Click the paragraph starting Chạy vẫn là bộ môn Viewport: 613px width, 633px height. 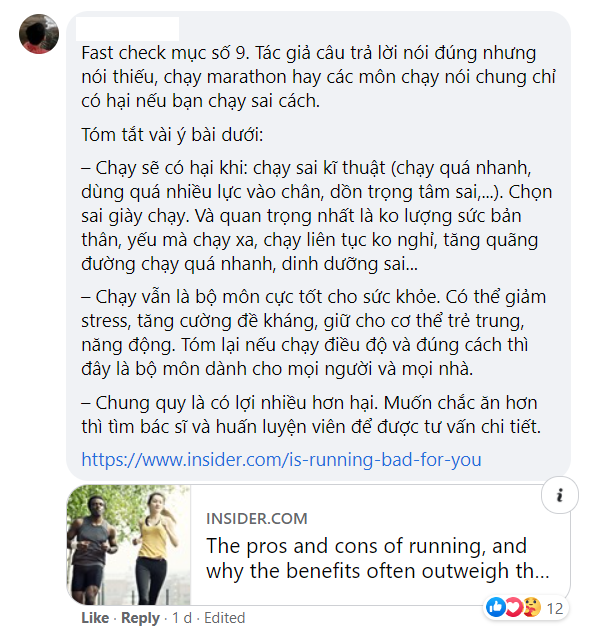[x=313, y=333]
